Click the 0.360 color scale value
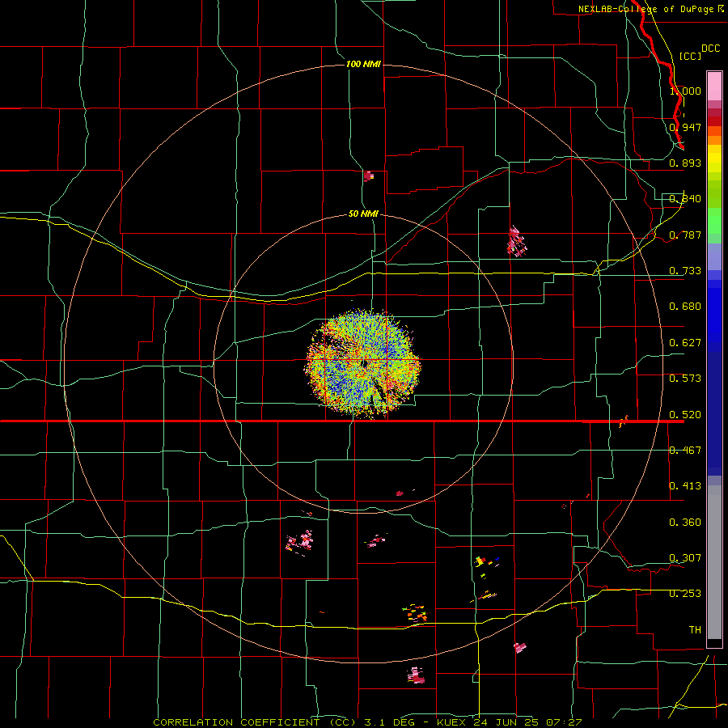 tap(685, 523)
